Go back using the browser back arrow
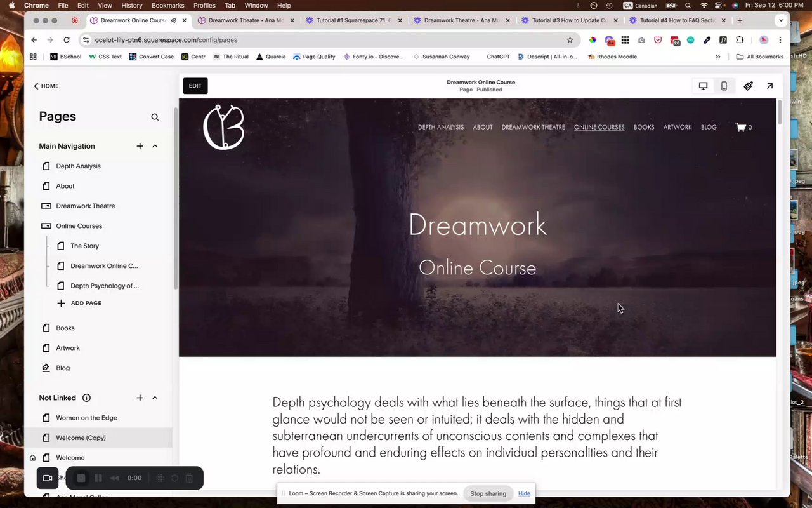Image resolution: width=812 pixels, height=508 pixels. click(x=34, y=40)
